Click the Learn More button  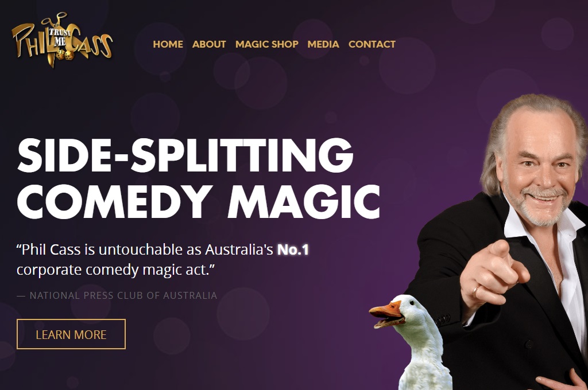[x=71, y=334]
